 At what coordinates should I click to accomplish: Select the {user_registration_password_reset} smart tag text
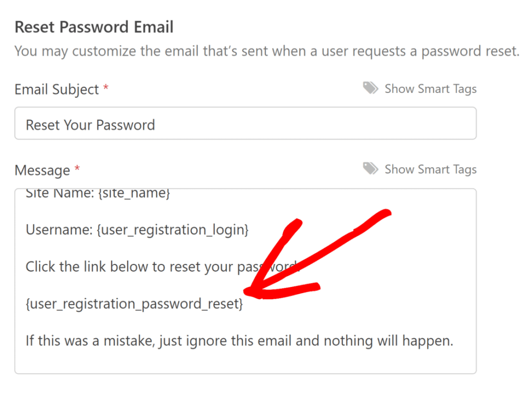click(134, 303)
